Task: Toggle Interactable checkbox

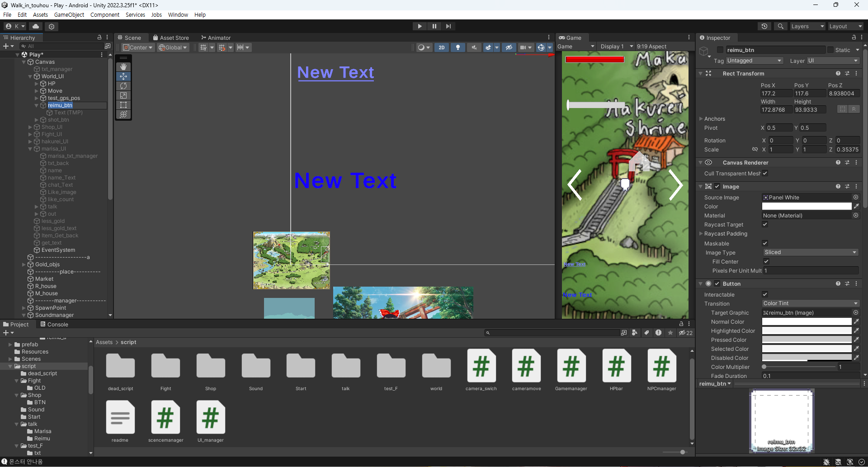Action: (x=765, y=294)
